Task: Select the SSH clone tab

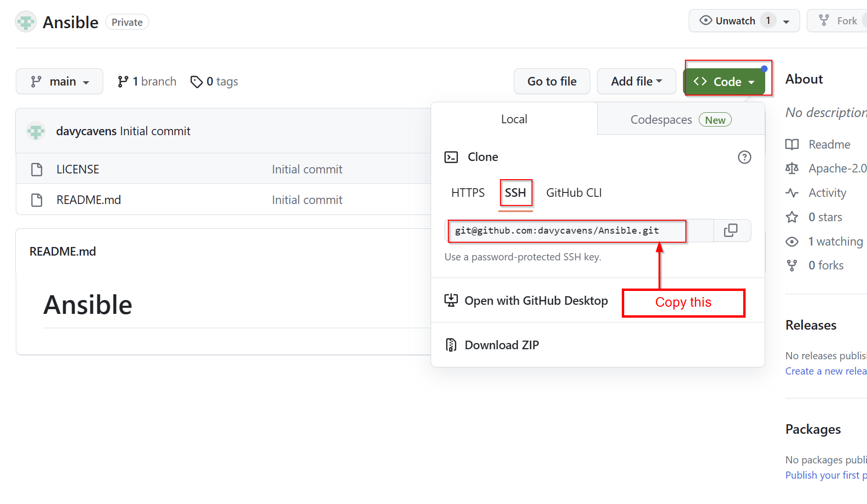Action: coord(515,193)
